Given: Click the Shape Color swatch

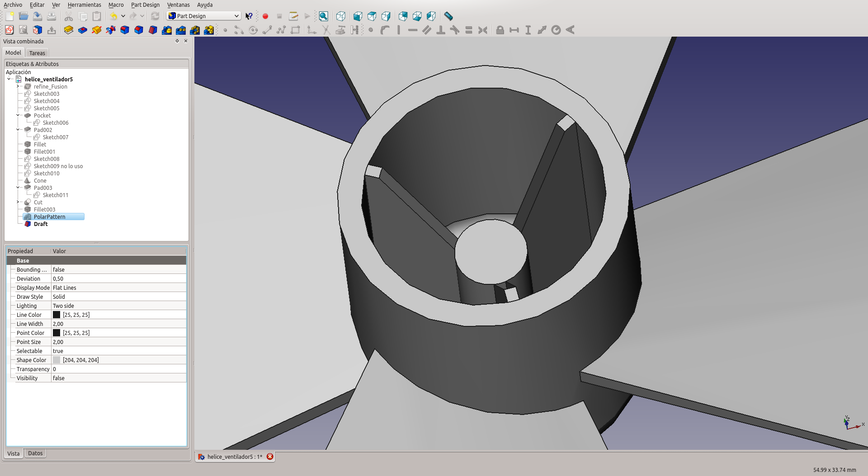Looking at the screenshot, I should 57,360.
